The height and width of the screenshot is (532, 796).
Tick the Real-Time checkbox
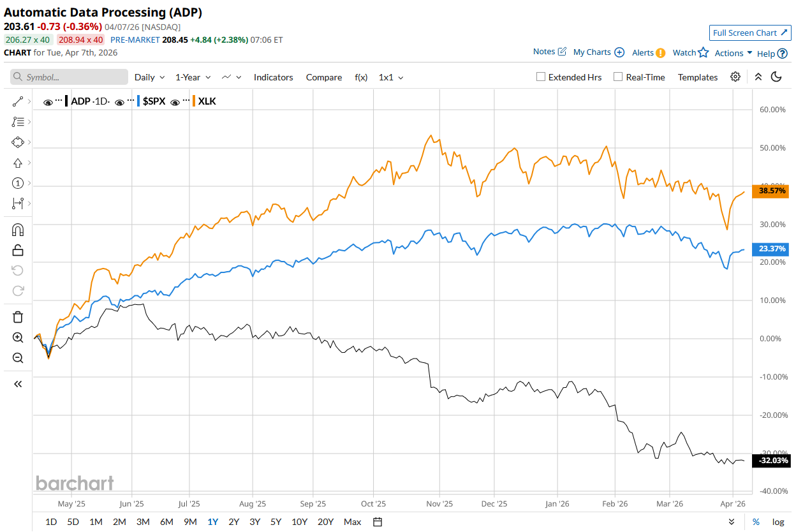click(x=618, y=77)
